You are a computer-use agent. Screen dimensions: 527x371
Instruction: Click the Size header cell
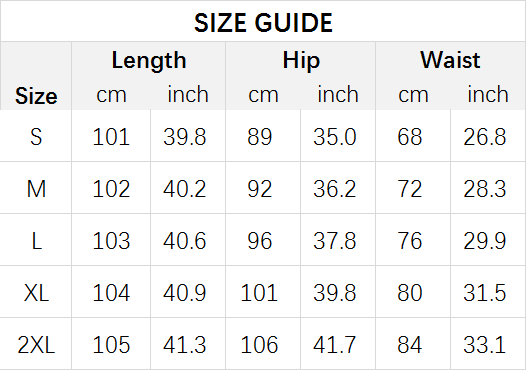(x=36, y=96)
